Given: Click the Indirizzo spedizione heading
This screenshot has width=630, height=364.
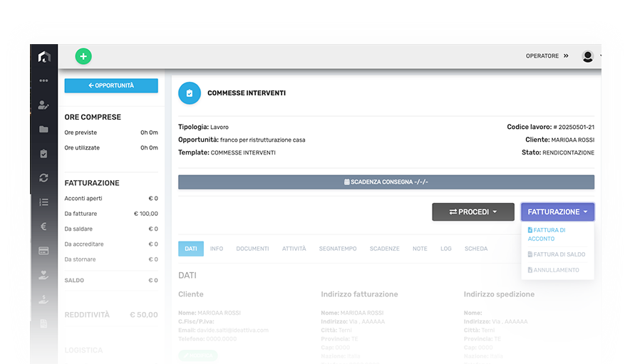Looking at the screenshot, I should coord(499,294).
